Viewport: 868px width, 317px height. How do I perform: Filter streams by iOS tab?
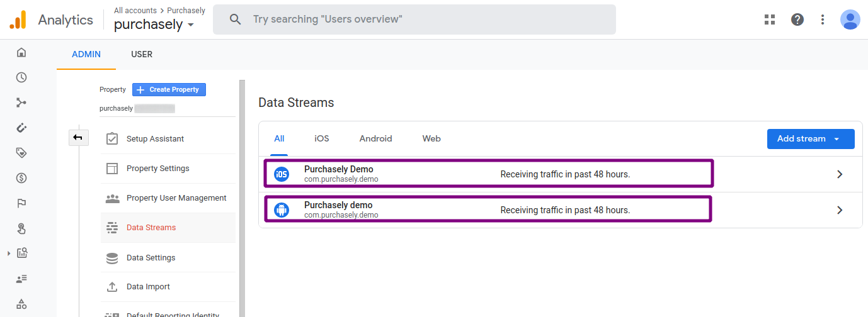click(322, 139)
